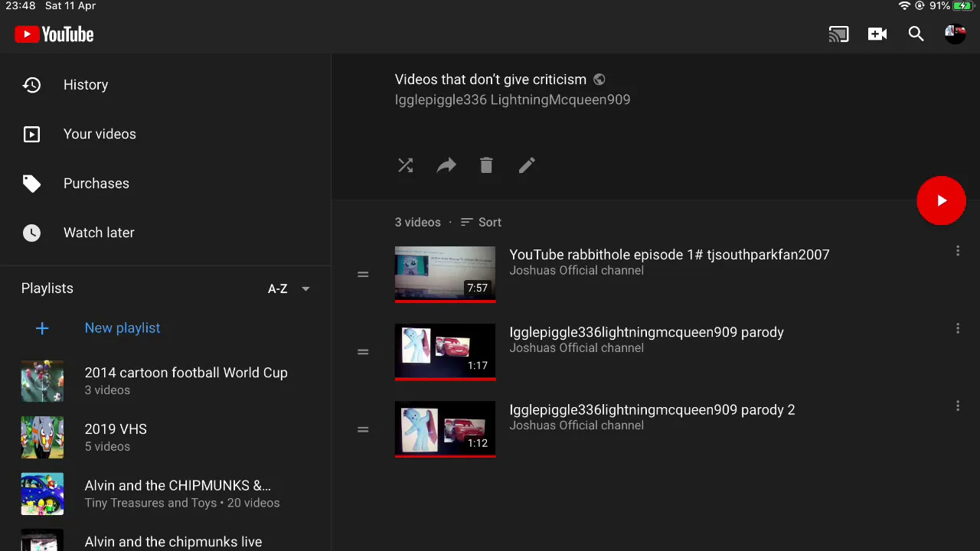Image resolution: width=980 pixels, height=551 pixels.
Task: Open Purchases in the sidebar
Action: (165, 184)
